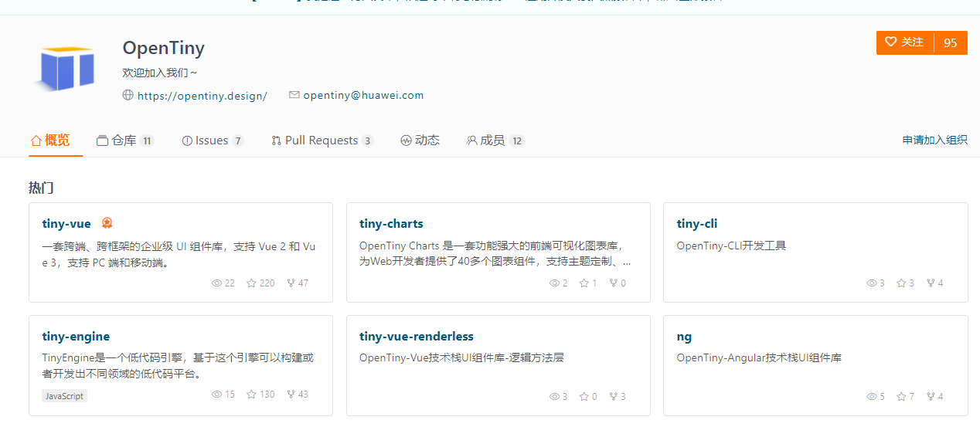Switch to the 概览 overview tab
980x437 pixels.
(x=50, y=141)
